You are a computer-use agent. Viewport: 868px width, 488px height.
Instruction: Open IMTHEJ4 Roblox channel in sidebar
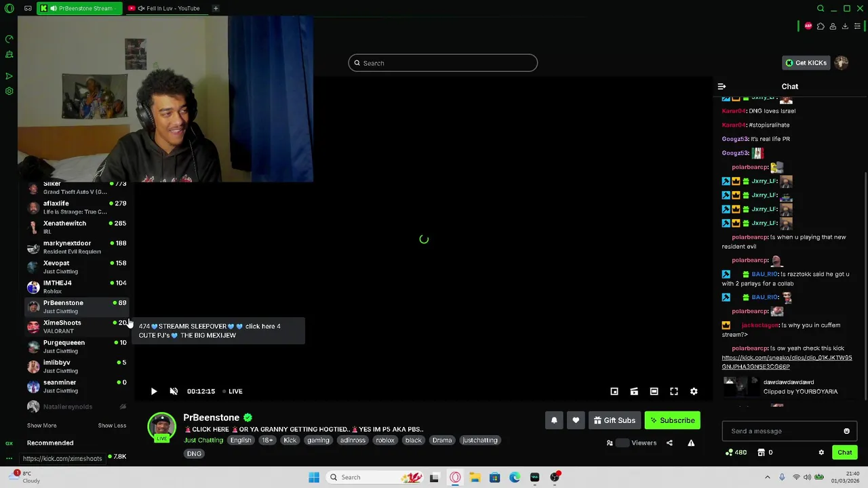77,287
